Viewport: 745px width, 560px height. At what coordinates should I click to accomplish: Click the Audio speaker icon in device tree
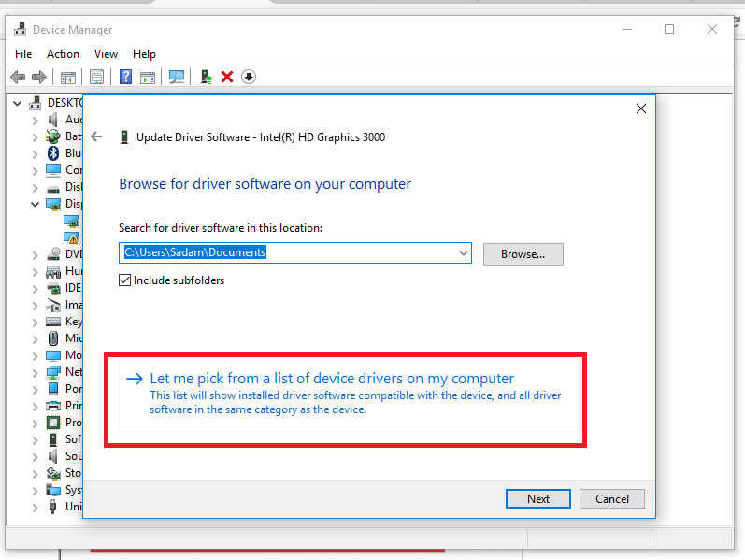point(52,120)
